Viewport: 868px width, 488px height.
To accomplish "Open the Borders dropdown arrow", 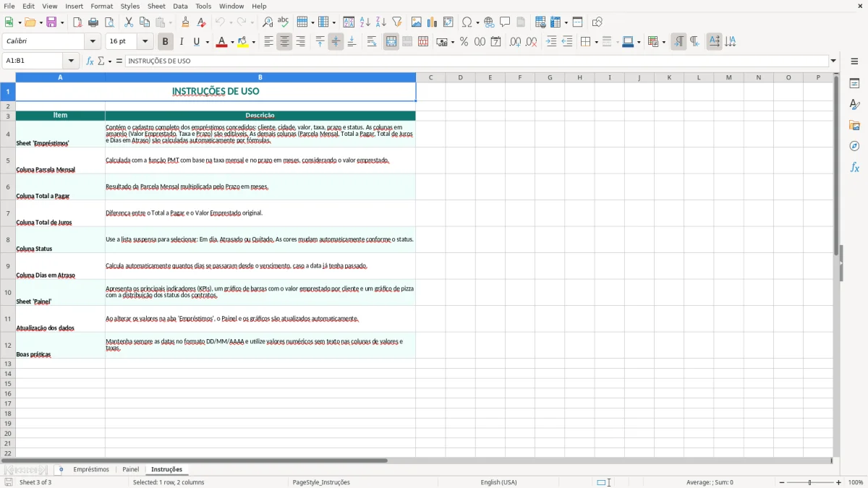I will pos(596,42).
